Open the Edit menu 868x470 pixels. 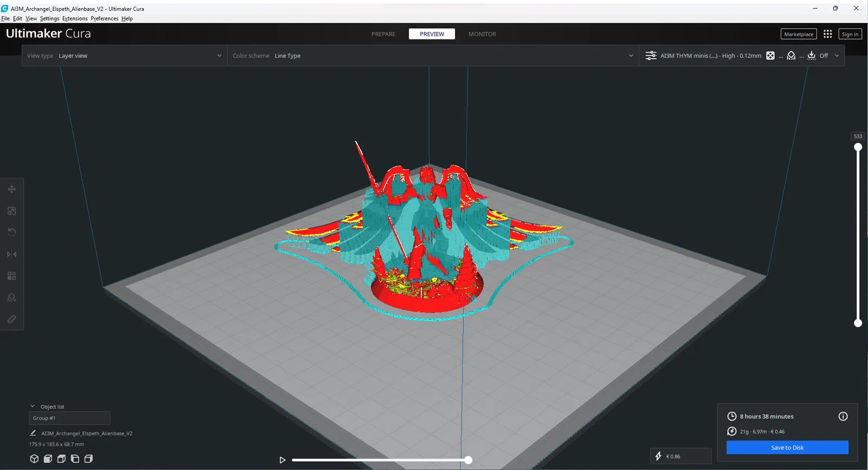(17, 18)
